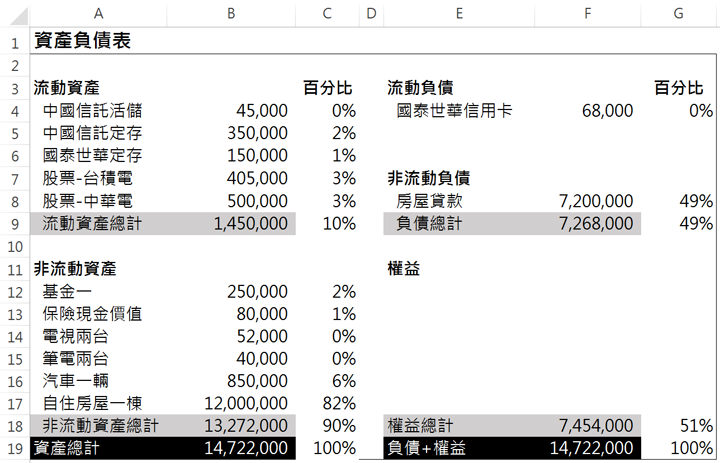Select column A header
Image resolution: width=720 pixels, height=463 pixels.
pos(98,14)
